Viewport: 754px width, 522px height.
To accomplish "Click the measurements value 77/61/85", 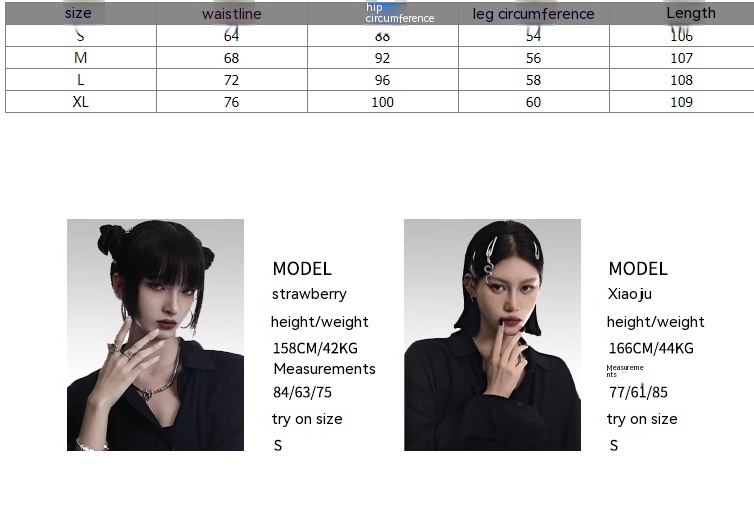I will (x=638, y=392).
